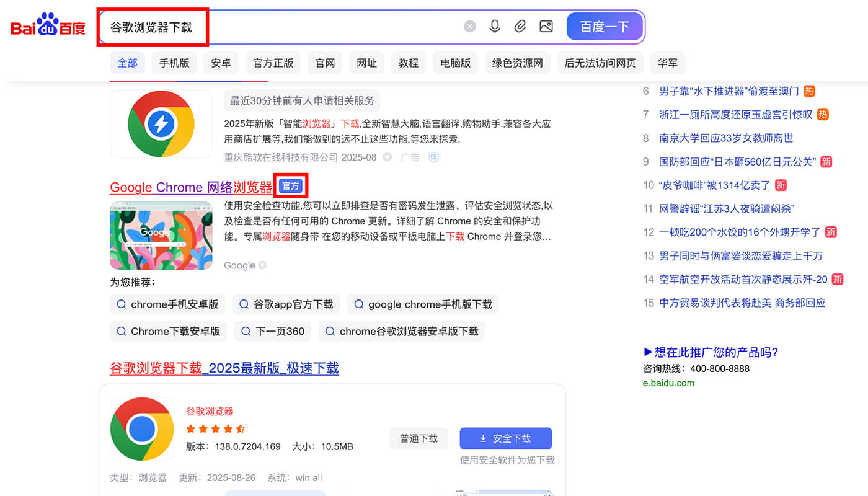
Task: Open Google Chrome 网络浏览器 result link
Action: click(191, 187)
